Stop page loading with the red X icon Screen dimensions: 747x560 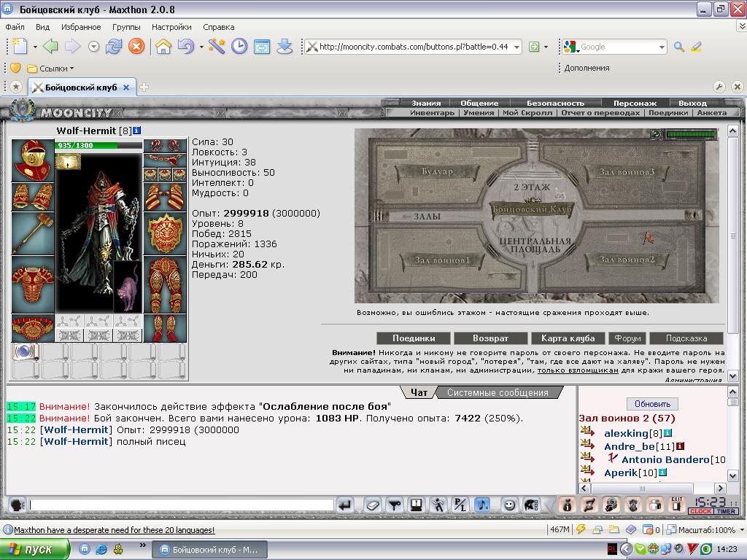tap(136, 47)
